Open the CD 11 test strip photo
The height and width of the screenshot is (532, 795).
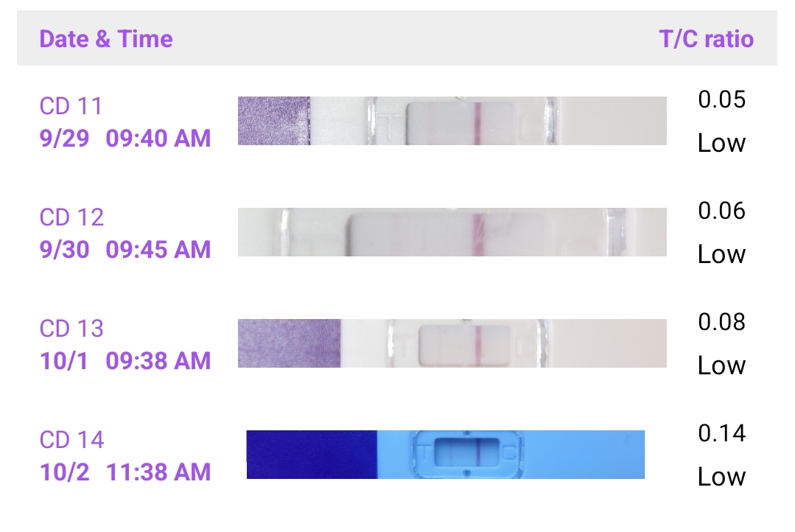452,120
